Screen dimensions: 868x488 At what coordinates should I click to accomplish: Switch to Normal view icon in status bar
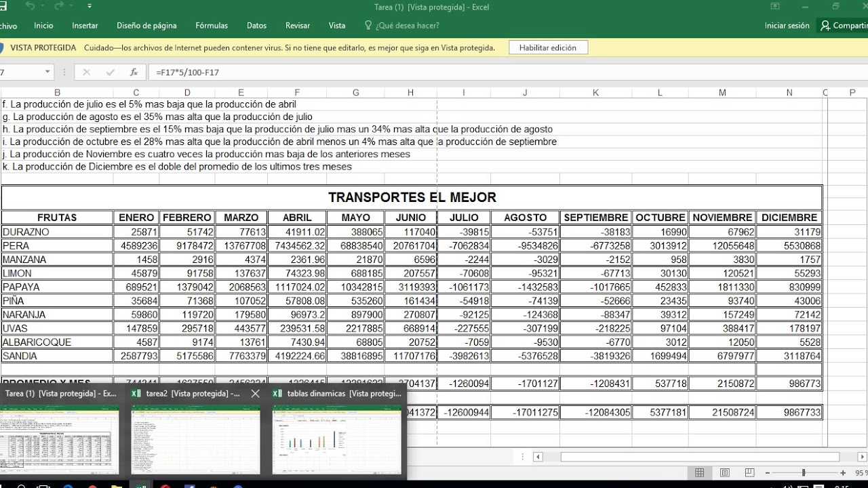click(700, 472)
